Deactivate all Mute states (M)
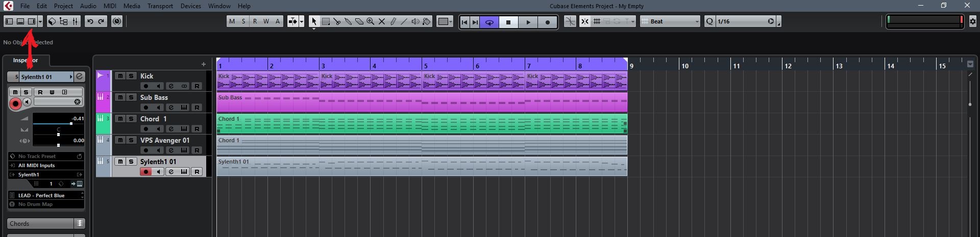This screenshot has width=980, height=237. coord(232,21)
